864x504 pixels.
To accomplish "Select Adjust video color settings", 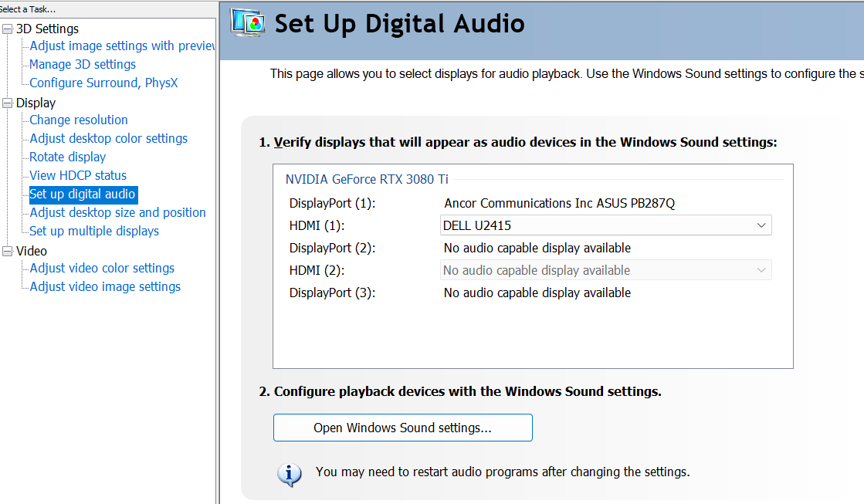I will pyautogui.click(x=102, y=268).
